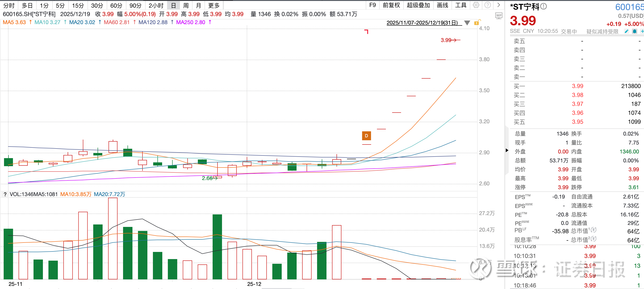Click the 超级叠加 overlay button
The height and width of the screenshot is (289, 644).
coord(418,5)
